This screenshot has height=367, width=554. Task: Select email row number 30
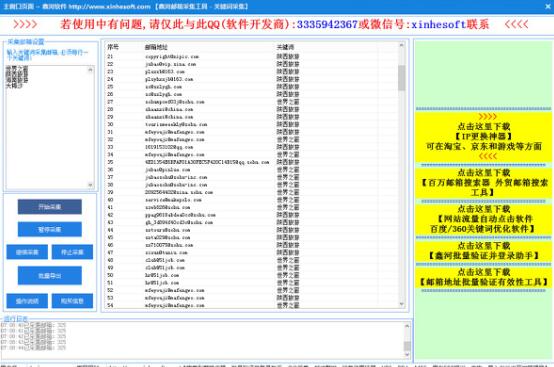252,124
